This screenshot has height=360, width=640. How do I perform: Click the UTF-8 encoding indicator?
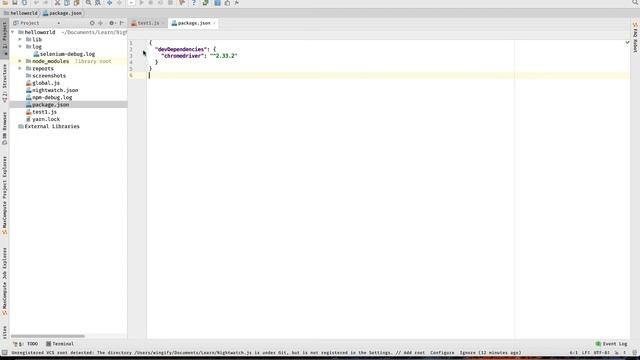tap(602, 353)
